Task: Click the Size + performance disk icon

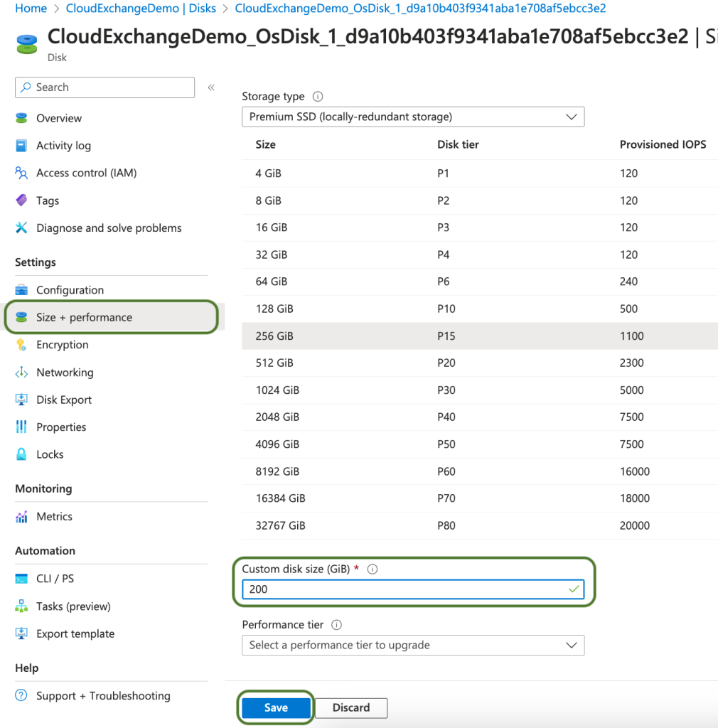Action: pyautogui.click(x=21, y=317)
